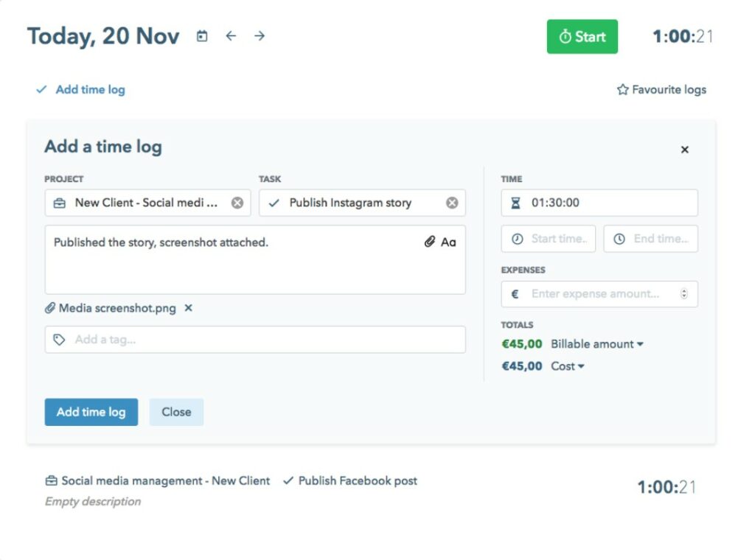Viewport: 741px width, 560px height.
Task: Click the End time clock icon
Action: pyautogui.click(x=620, y=238)
